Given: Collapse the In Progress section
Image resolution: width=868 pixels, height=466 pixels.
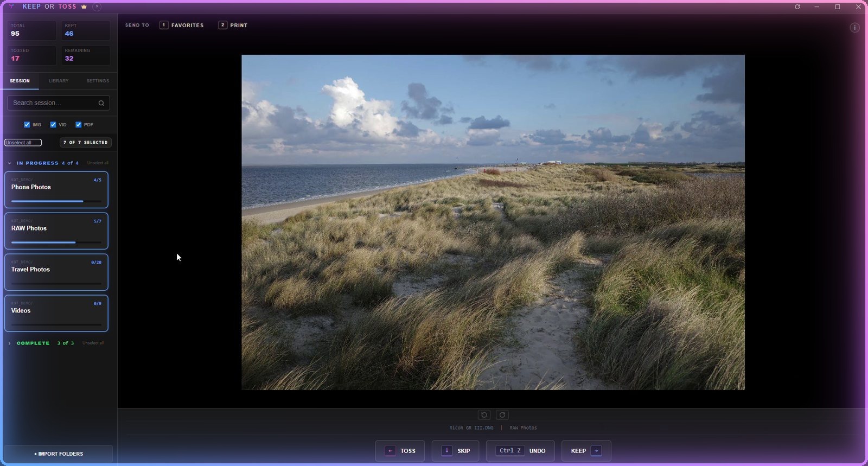Looking at the screenshot, I should (9, 163).
